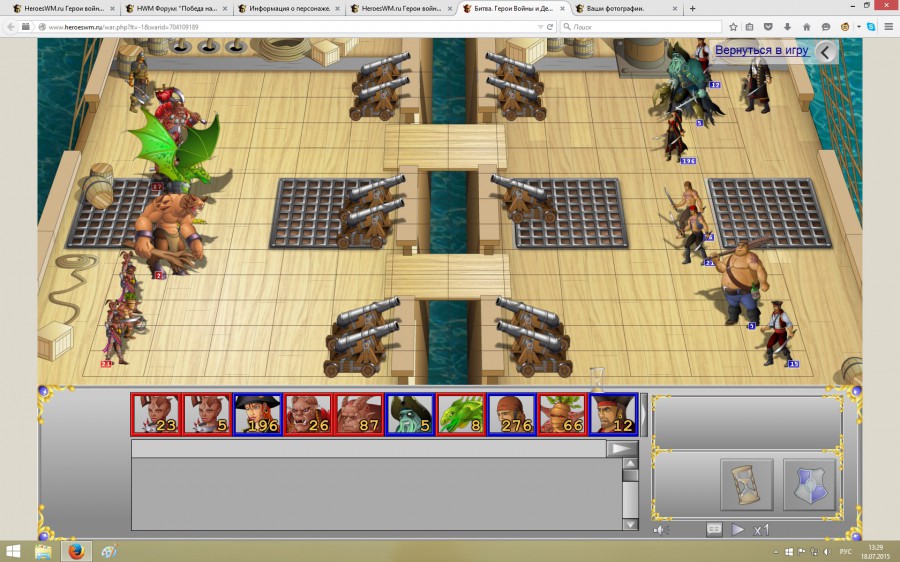Close the 'Ваши фотографии' tab
The width and height of the screenshot is (900, 562).
(674, 9)
